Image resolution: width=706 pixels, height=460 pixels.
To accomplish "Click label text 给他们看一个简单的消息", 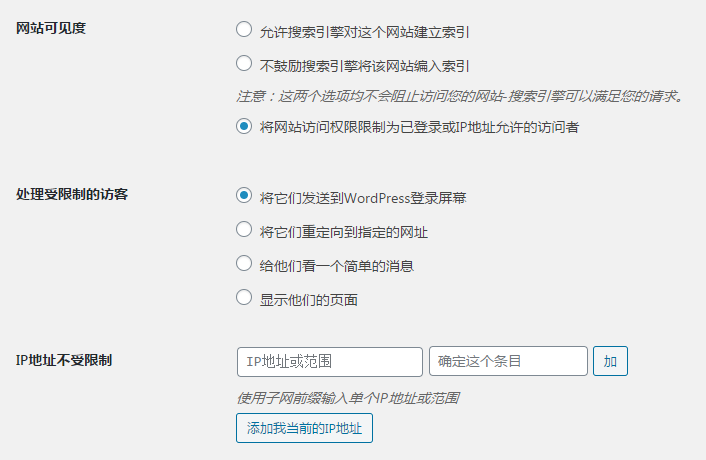I will 337,265.
